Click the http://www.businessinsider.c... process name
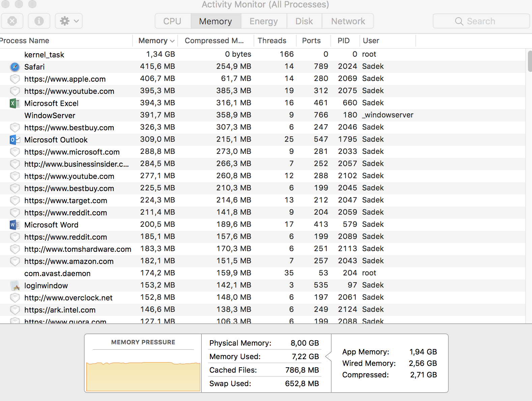532x401 pixels. pos(77,164)
